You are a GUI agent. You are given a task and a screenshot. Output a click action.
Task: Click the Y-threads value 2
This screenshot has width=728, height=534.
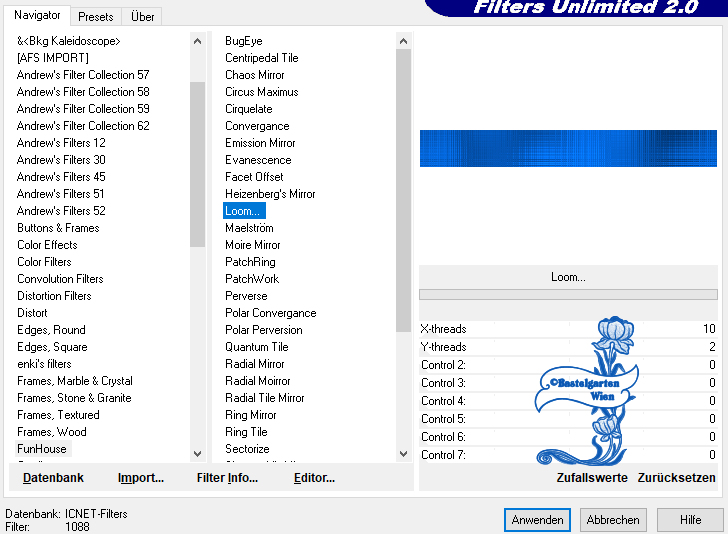pyautogui.click(x=712, y=347)
